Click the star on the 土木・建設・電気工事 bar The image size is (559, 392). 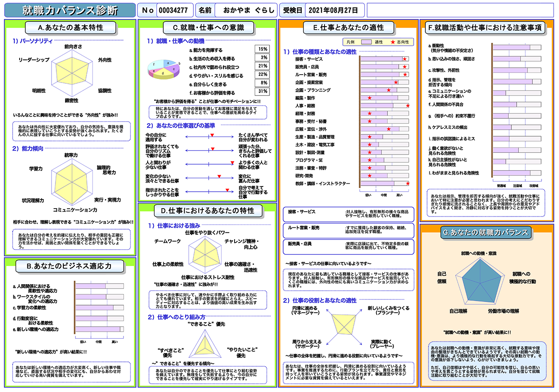[x=369, y=144]
